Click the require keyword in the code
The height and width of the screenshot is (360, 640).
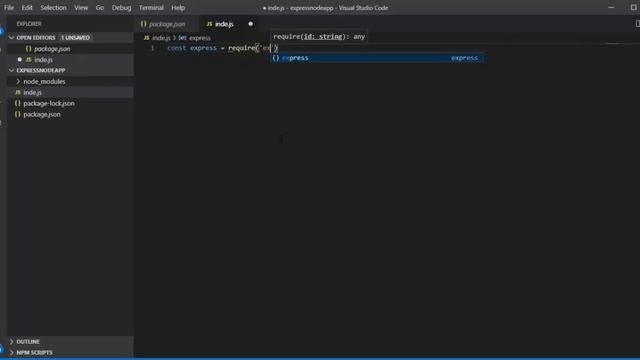(242, 48)
